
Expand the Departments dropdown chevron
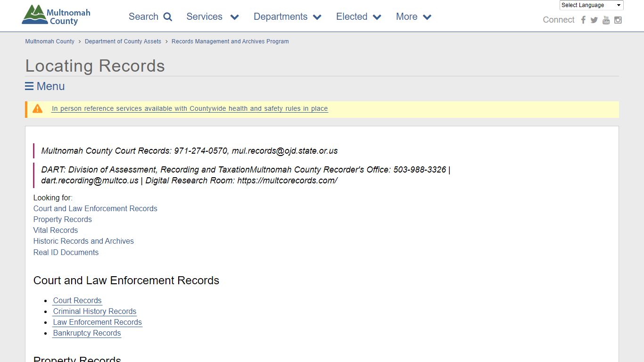pos(317,17)
